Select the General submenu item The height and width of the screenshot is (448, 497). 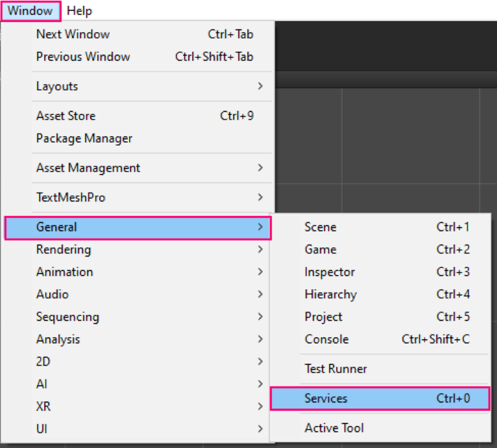click(138, 227)
